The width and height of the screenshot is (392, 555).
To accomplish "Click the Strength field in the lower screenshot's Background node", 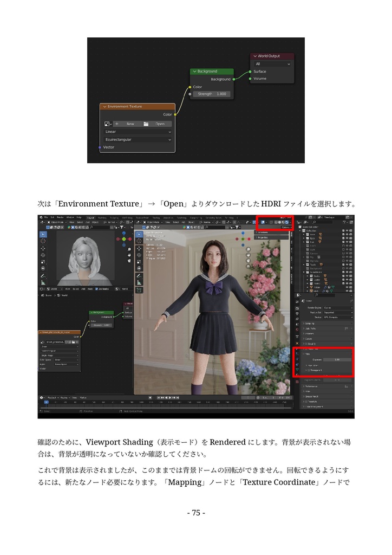I will (x=102, y=325).
